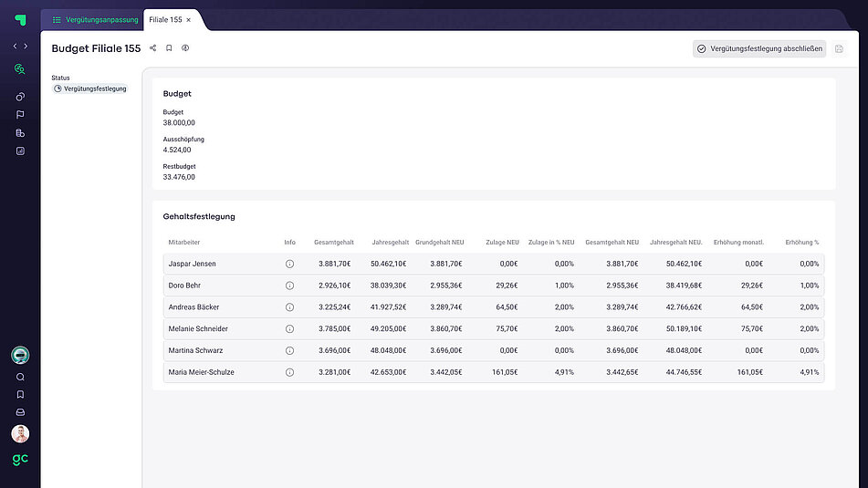This screenshot has height=488, width=868.
Task: Navigate forward with the right arrow chevron
Action: click(26, 46)
